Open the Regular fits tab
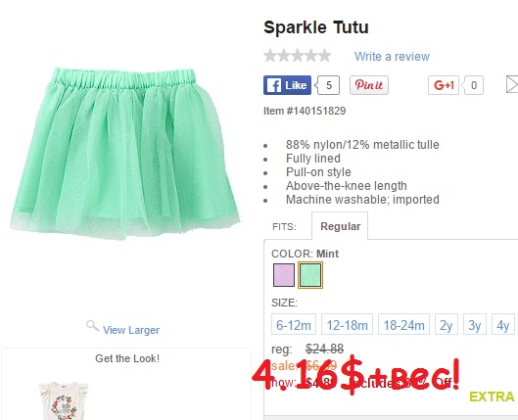 pyautogui.click(x=340, y=226)
